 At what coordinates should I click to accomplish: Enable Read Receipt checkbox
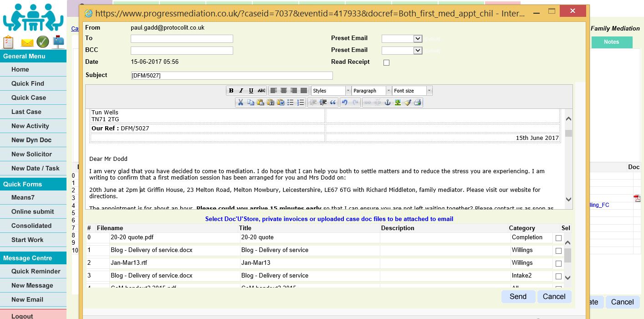386,62
